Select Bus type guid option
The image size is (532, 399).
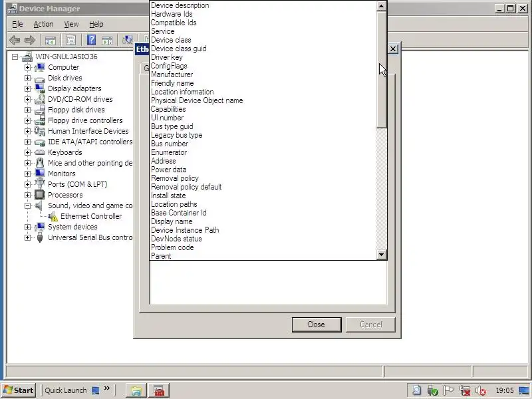pos(263,126)
